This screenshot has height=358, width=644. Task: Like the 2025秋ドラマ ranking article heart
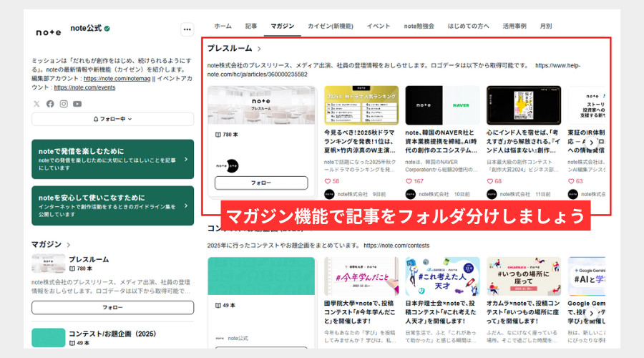(328, 181)
